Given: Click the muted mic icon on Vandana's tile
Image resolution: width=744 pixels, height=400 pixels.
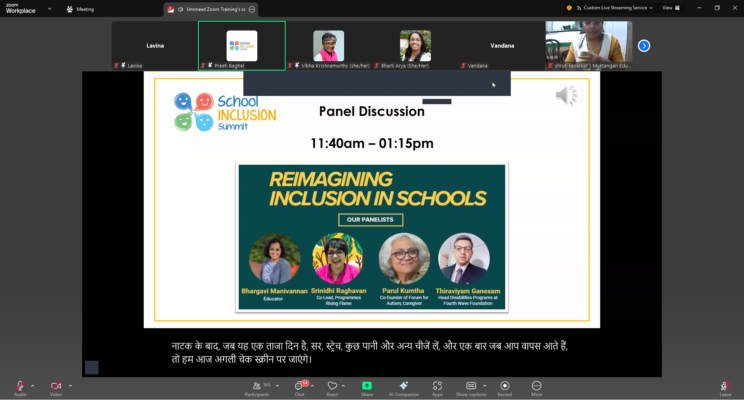Looking at the screenshot, I should 463,65.
